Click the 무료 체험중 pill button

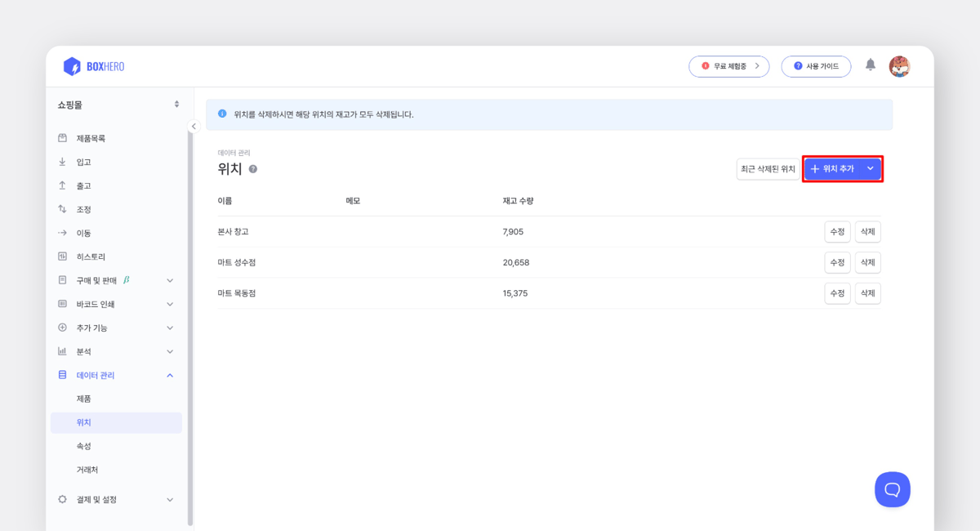[x=728, y=66]
